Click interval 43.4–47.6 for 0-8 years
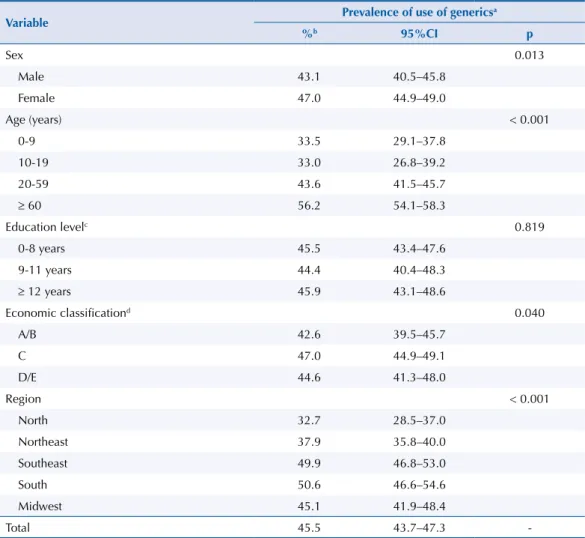585x538 pixels. [x=419, y=249]
